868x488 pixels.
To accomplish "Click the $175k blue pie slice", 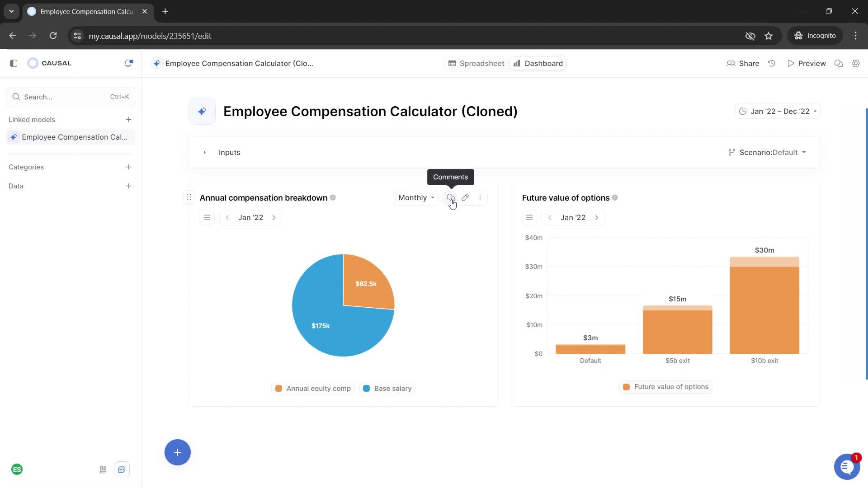I will pyautogui.click(x=321, y=325).
